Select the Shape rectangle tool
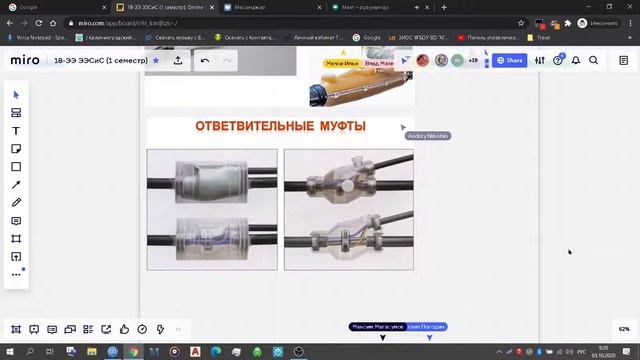The height and width of the screenshot is (360, 640). coord(16,167)
